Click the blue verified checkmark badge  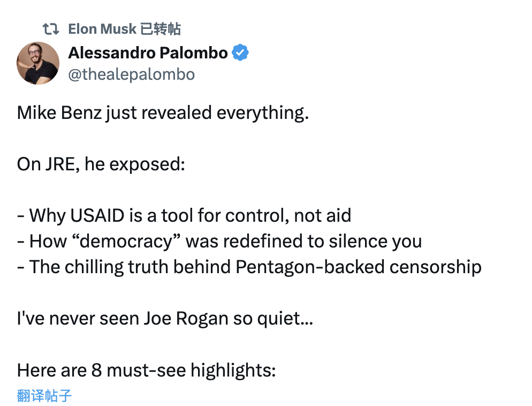240,52
